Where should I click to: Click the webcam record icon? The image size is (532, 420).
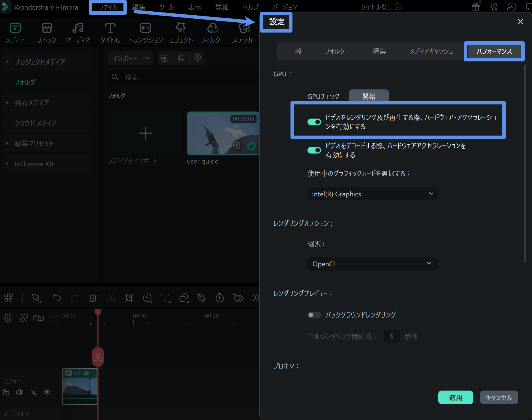[x=198, y=58]
